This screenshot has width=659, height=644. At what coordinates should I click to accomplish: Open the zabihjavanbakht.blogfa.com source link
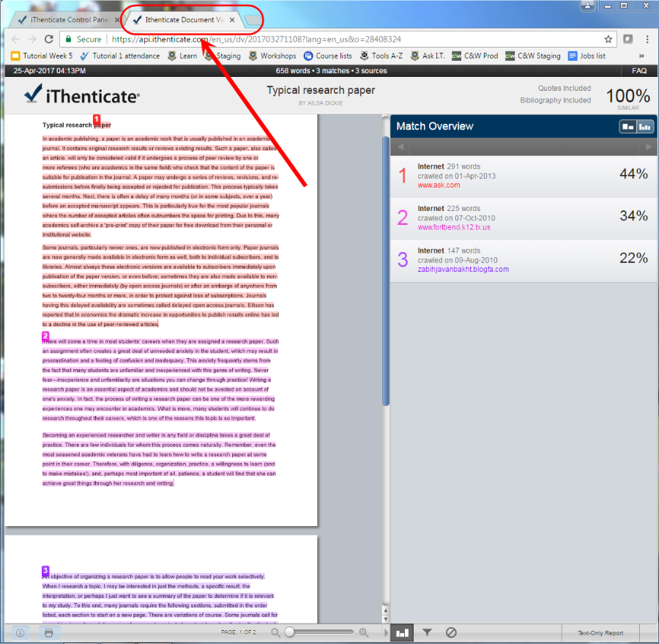463,269
